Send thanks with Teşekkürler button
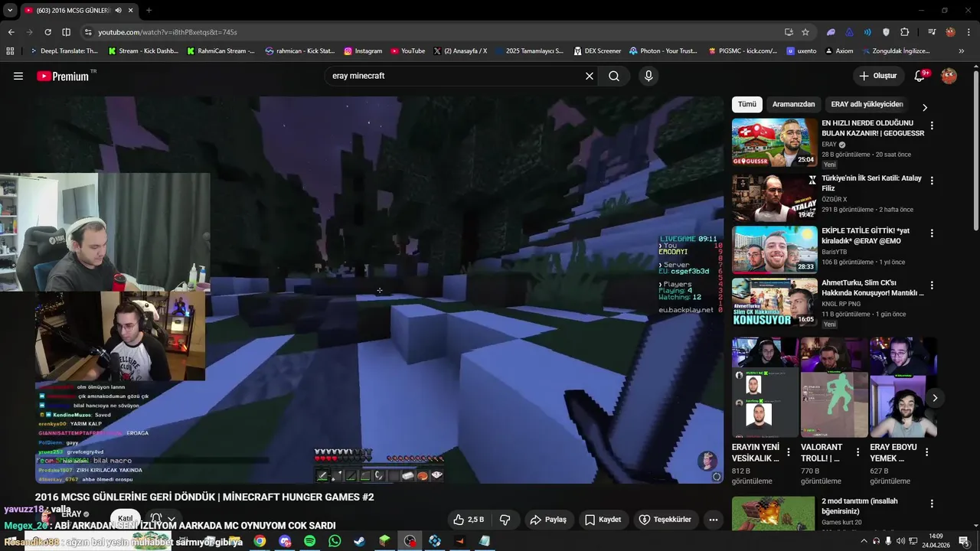This screenshot has height=551, width=980. pos(665,520)
